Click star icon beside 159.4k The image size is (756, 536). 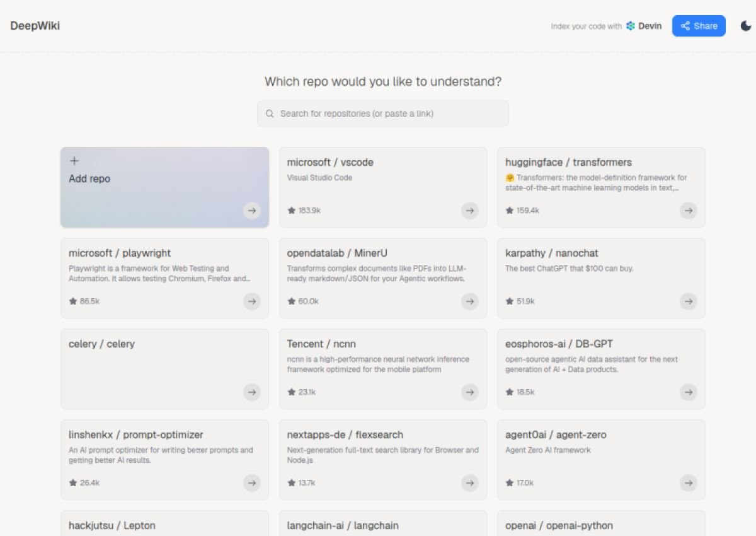(509, 211)
